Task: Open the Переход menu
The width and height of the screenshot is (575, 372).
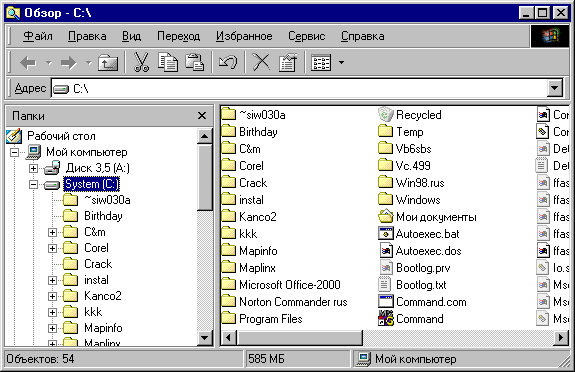Action: [x=179, y=36]
